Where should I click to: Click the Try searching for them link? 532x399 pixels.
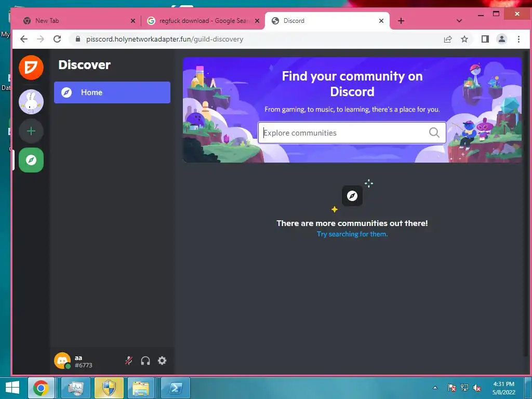pyautogui.click(x=352, y=234)
